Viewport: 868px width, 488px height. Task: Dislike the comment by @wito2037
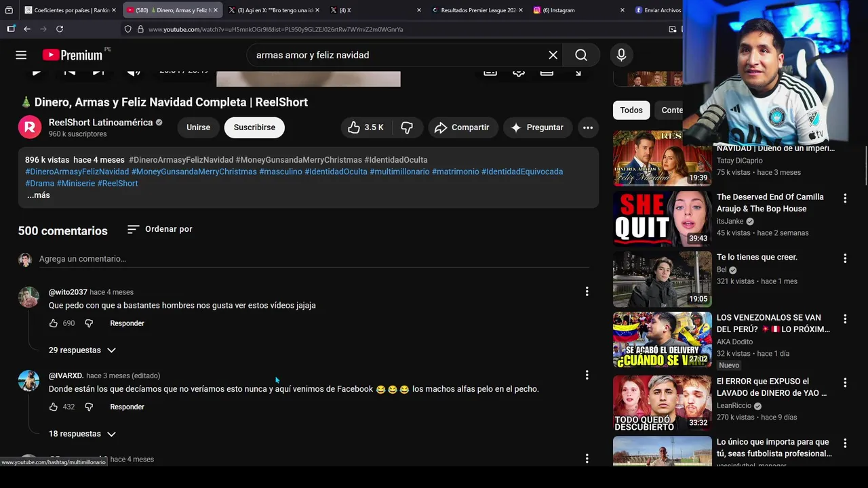coord(89,323)
